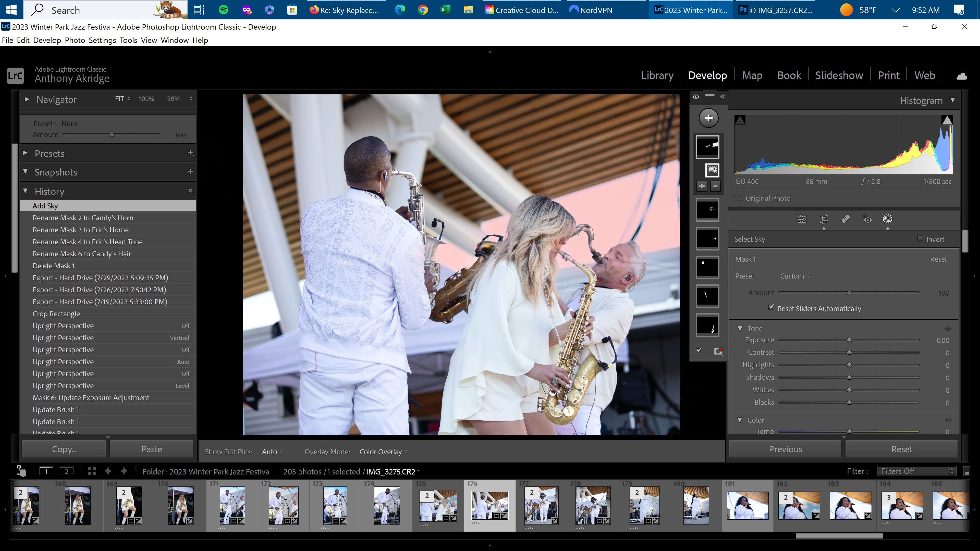Select the Crop Overlay tool
Image resolution: width=980 pixels, height=551 pixels.
824,219
